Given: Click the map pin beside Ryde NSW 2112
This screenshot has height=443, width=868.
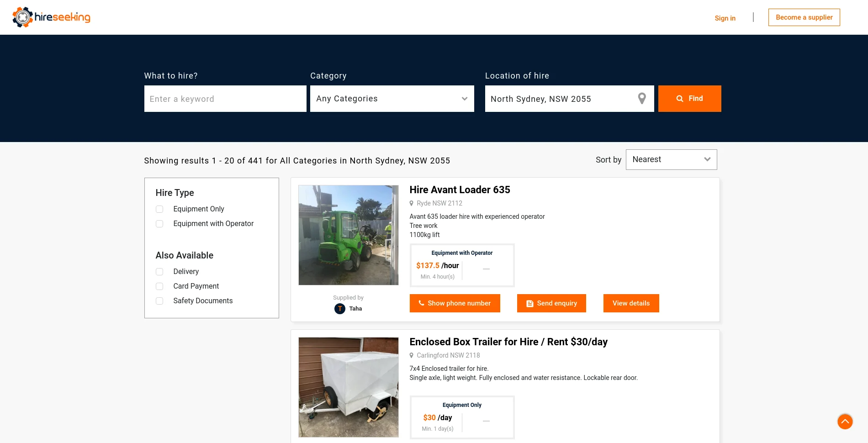Looking at the screenshot, I should click(x=412, y=204).
